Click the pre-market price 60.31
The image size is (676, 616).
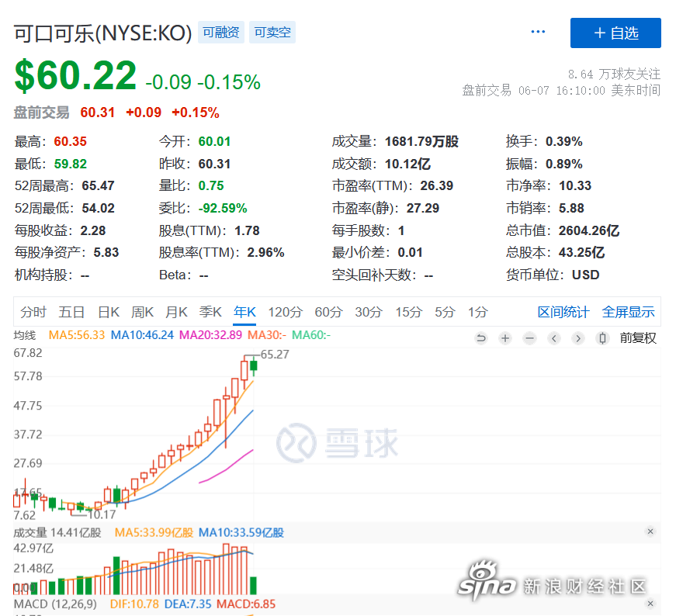(98, 112)
